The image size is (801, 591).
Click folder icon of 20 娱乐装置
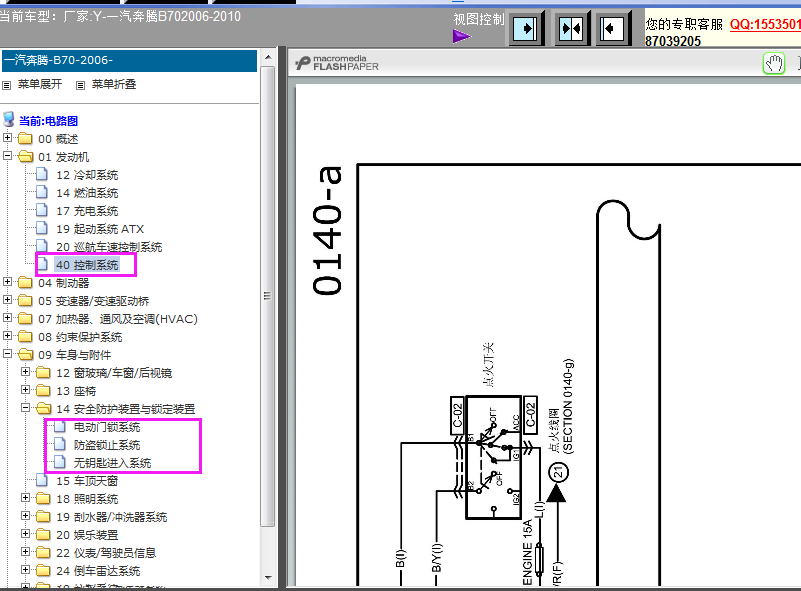click(43, 534)
